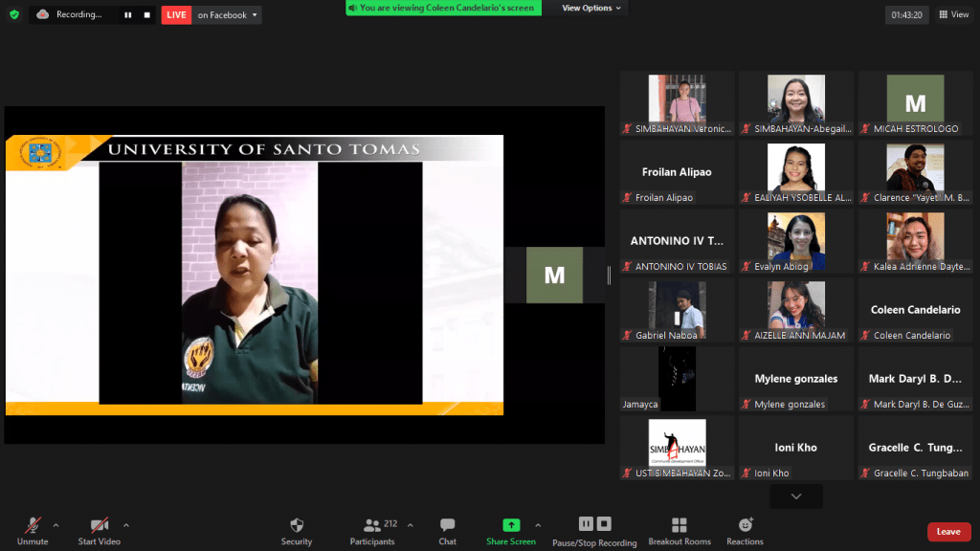
Task: Click the muted mic icon beside Gabriel Naboa
Action: 628,336
